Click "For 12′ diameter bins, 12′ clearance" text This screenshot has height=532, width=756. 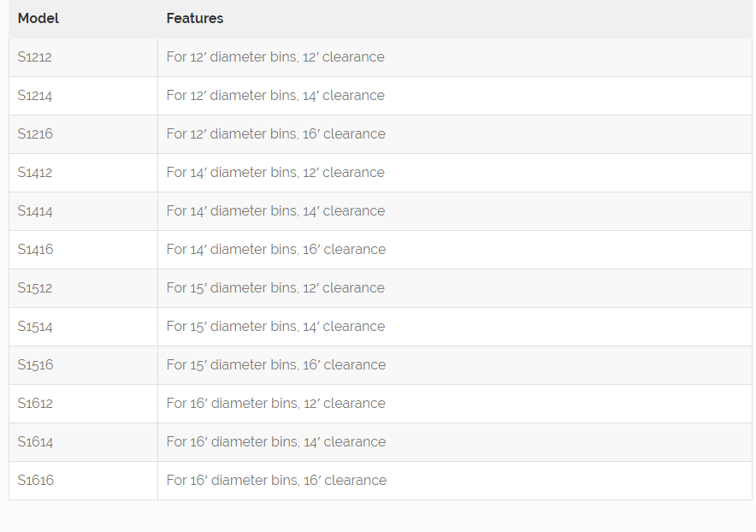click(275, 57)
